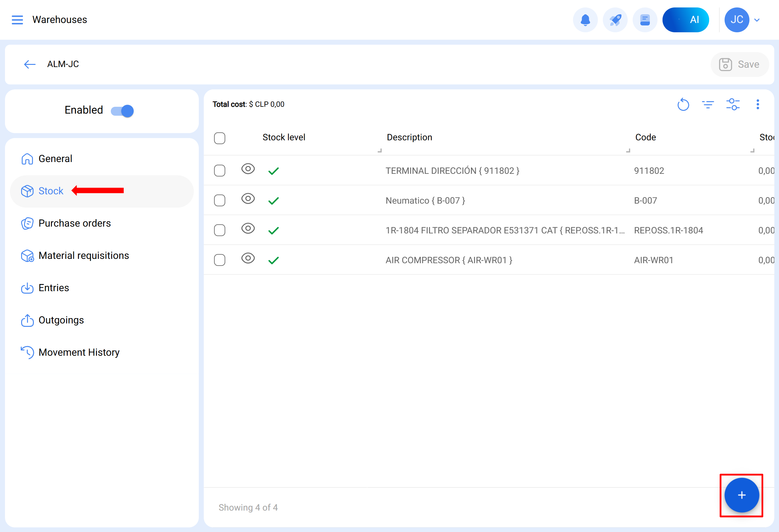Toggle the Enabled warehouse switch

click(122, 110)
